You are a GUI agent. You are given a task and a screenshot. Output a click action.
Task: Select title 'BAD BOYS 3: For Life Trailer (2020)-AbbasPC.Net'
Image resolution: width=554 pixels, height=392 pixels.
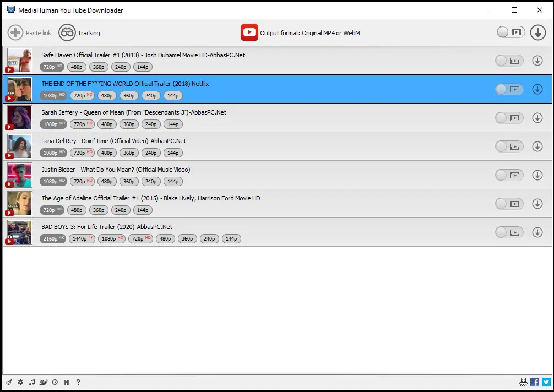107,227
